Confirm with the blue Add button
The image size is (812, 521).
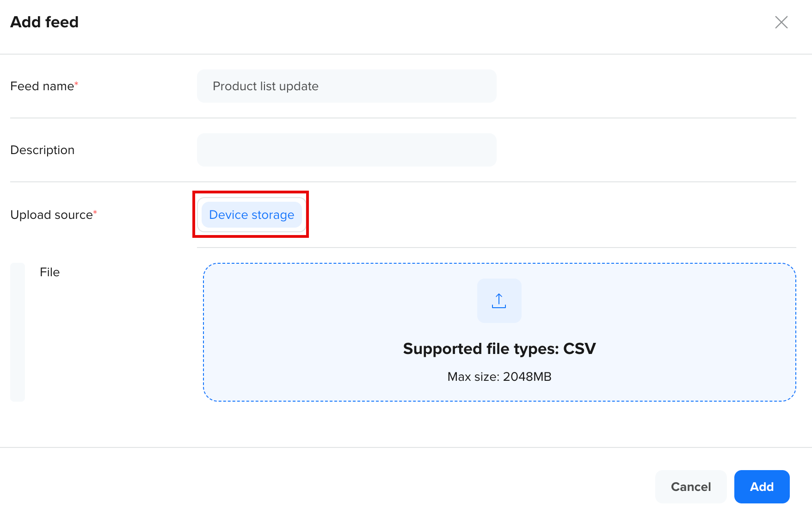(762, 487)
